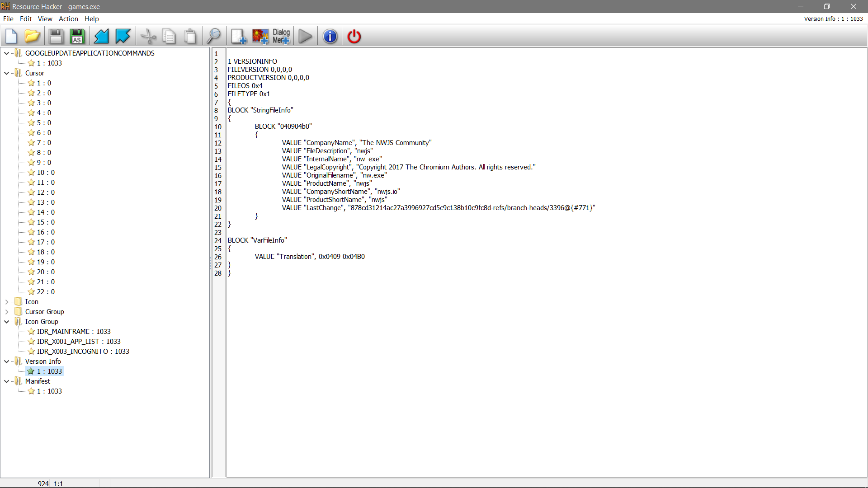Click the New blank script icon
The height and width of the screenshot is (488, 868).
point(11,37)
